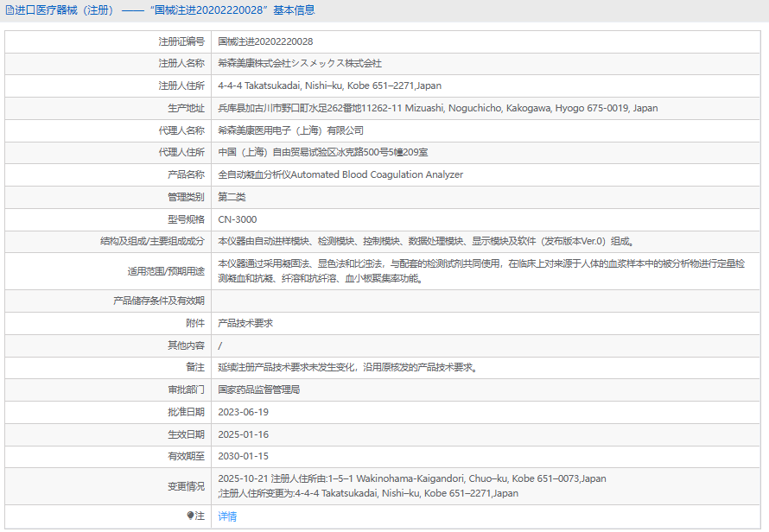Select production address containing Mizuashi, Noguchicho
The image size is (769, 532).
pos(438,108)
